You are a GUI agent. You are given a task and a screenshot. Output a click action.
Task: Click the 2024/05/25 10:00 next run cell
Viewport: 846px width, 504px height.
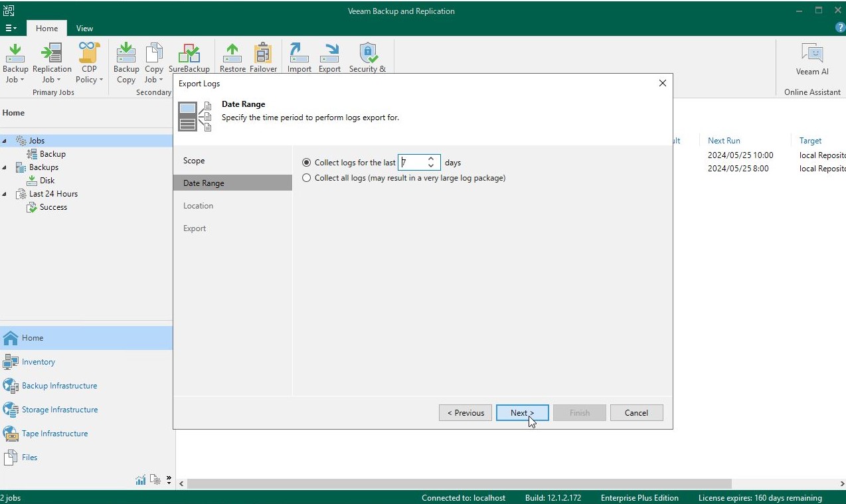pos(740,155)
